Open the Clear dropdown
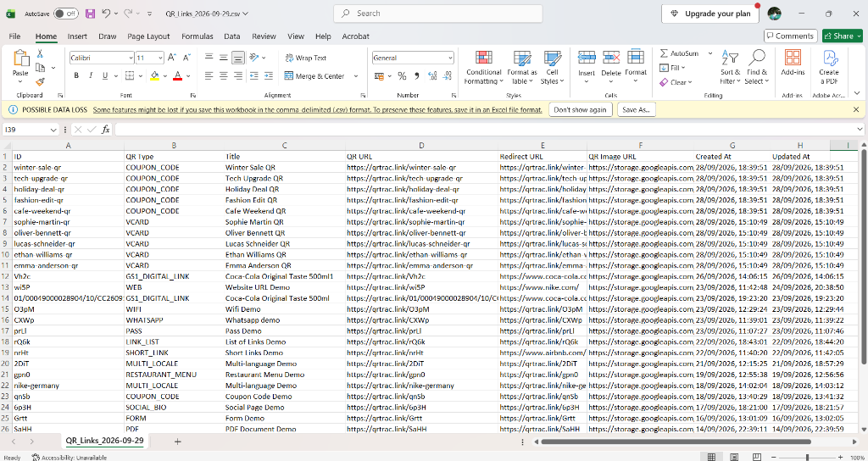This screenshot has width=868, height=461. (x=676, y=82)
